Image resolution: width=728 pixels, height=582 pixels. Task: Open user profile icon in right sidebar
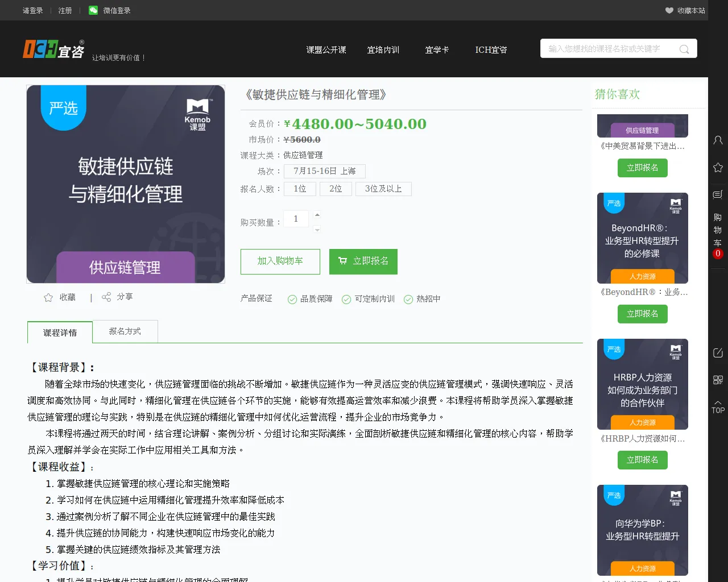(718, 140)
